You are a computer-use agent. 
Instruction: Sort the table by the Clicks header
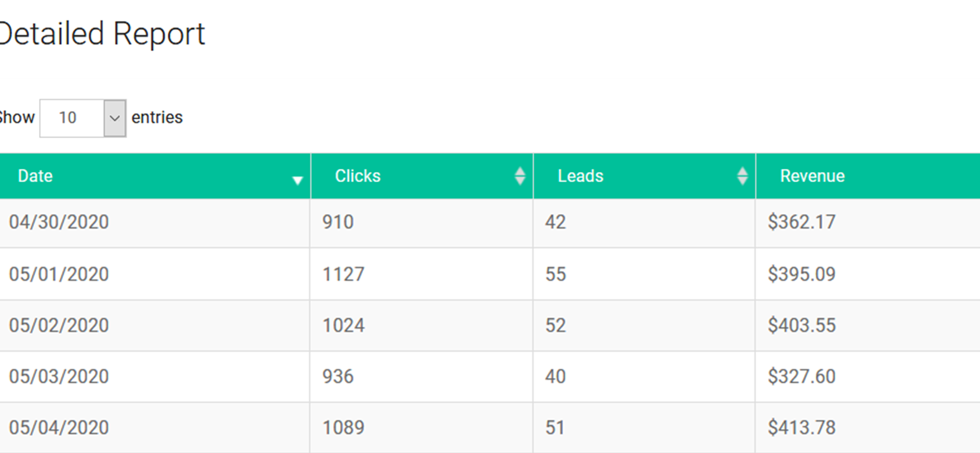click(358, 176)
